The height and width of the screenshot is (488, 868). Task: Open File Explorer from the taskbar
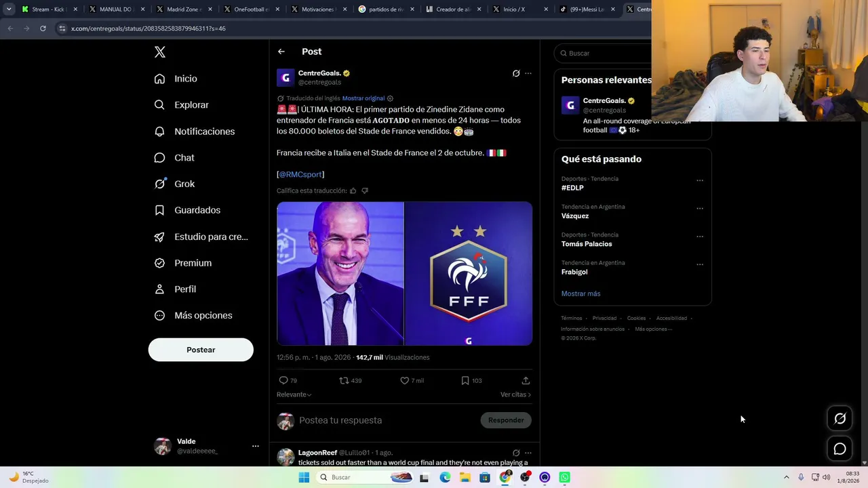point(465,477)
